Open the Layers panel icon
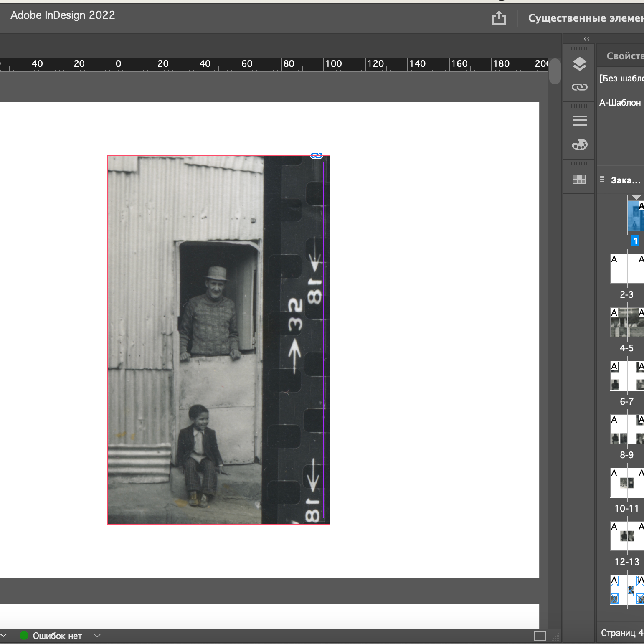Screen dimensions: 644x644 [579, 64]
